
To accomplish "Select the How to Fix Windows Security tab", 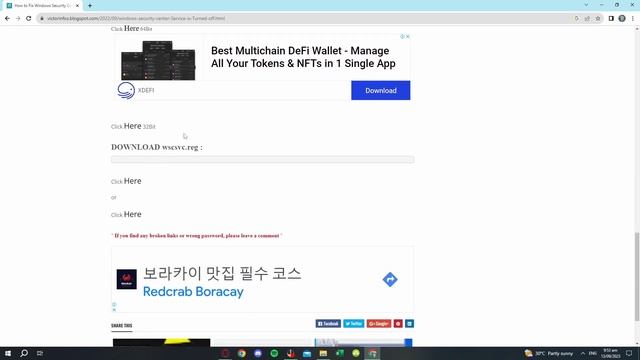I will point(42,6).
